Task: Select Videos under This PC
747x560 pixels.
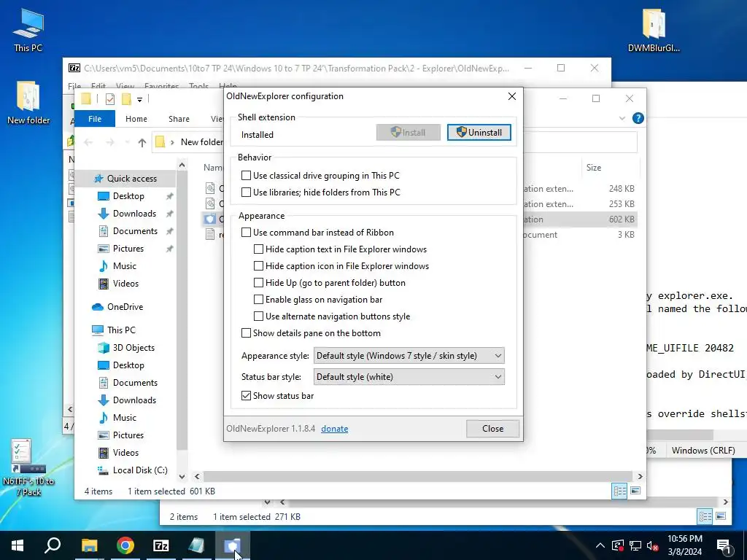Action: tap(125, 452)
